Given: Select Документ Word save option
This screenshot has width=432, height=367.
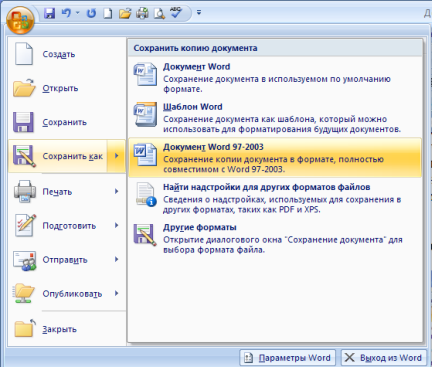Looking at the screenshot, I should [275, 77].
